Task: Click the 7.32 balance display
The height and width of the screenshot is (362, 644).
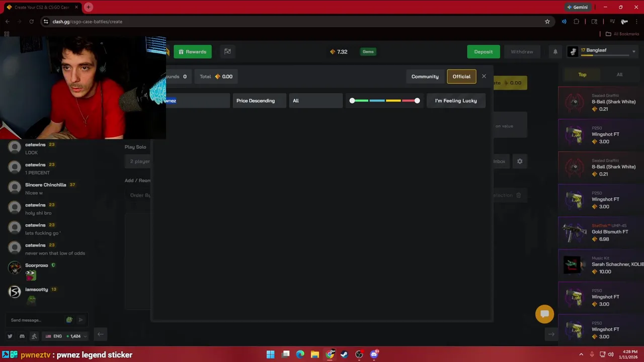Action: [x=339, y=52]
